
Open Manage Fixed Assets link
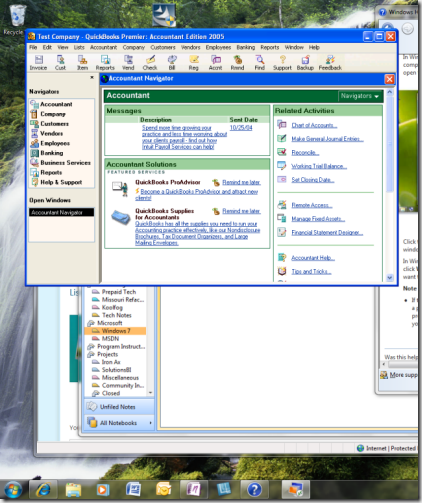pyautogui.click(x=318, y=219)
